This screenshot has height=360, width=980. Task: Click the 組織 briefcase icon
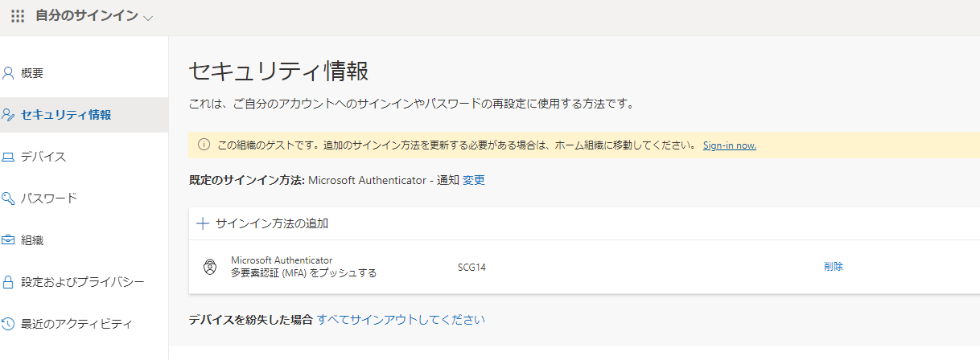[x=9, y=240]
